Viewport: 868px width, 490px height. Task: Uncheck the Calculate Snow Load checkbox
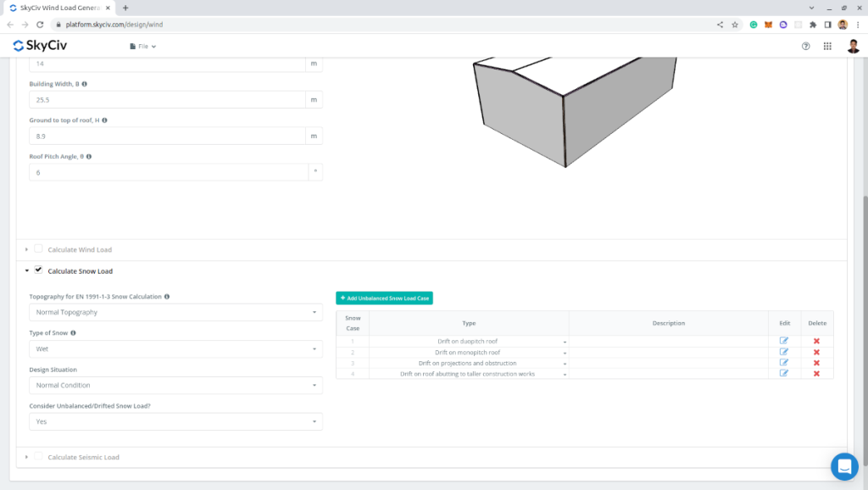tap(38, 270)
